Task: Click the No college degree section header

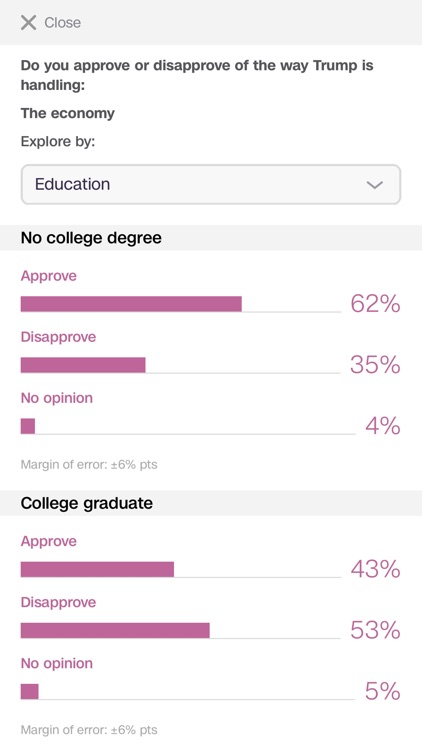Action: pyautogui.click(x=211, y=238)
